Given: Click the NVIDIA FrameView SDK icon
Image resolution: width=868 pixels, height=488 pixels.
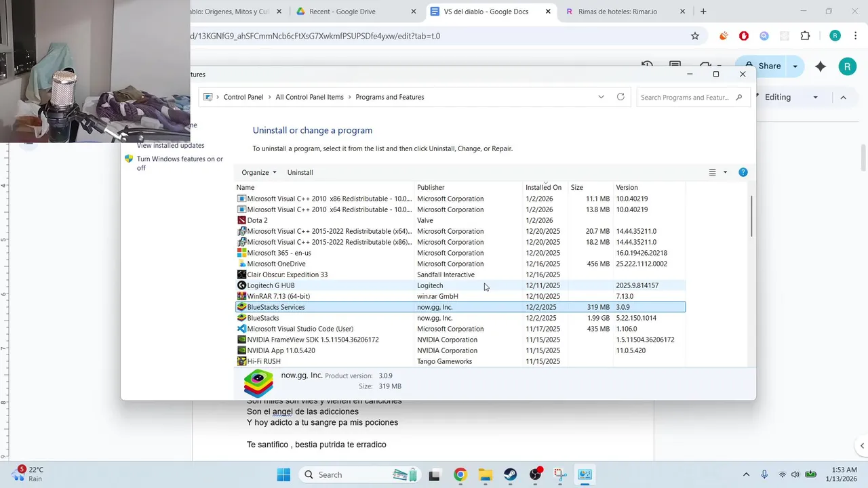Looking at the screenshot, I should click(241, 340).
